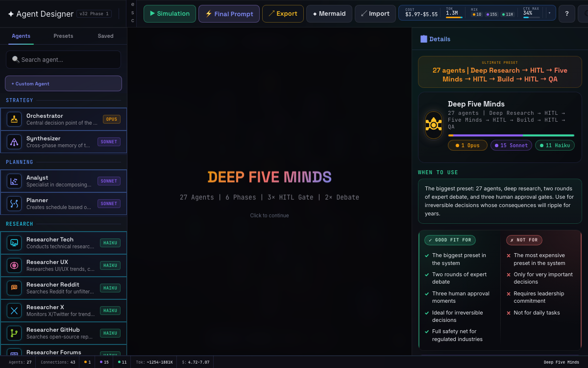Viewport: 588px width, 368px height.
Task: Open the Final Prompt view
Action: pyautogui.click(x=229, y=14)
